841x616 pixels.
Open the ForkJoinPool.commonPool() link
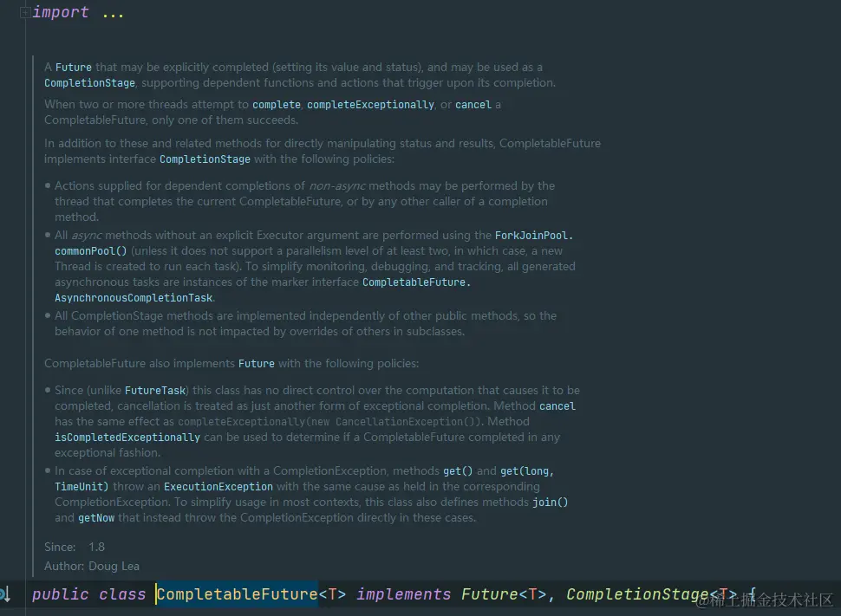click(534, 236)
